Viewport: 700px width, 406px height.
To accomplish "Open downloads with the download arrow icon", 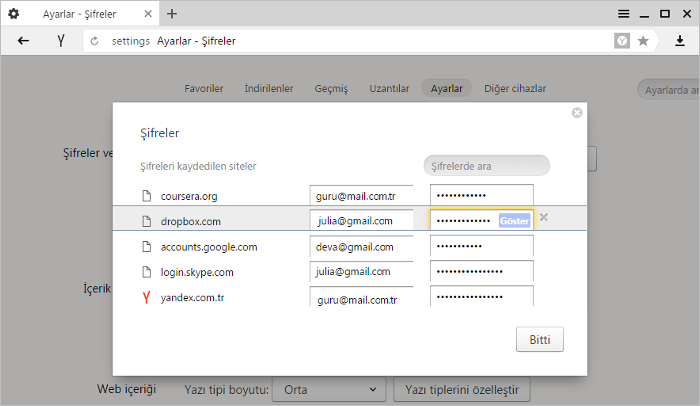I will 679,41.
